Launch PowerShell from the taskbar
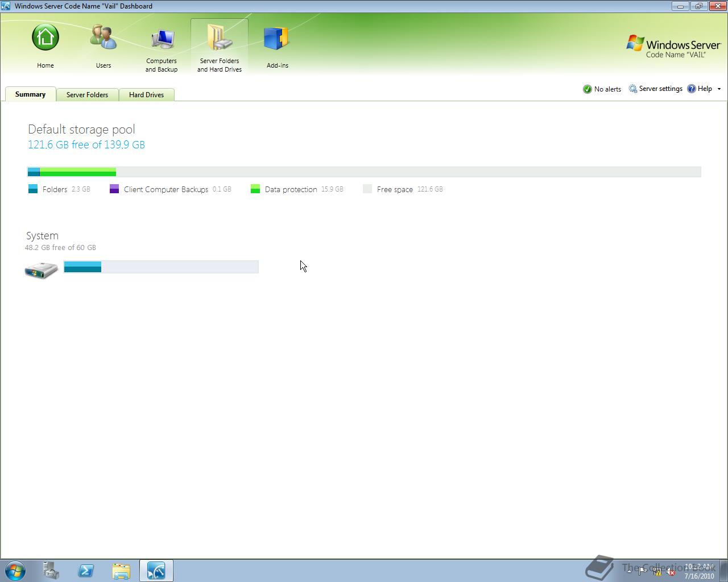 point(86,571)
